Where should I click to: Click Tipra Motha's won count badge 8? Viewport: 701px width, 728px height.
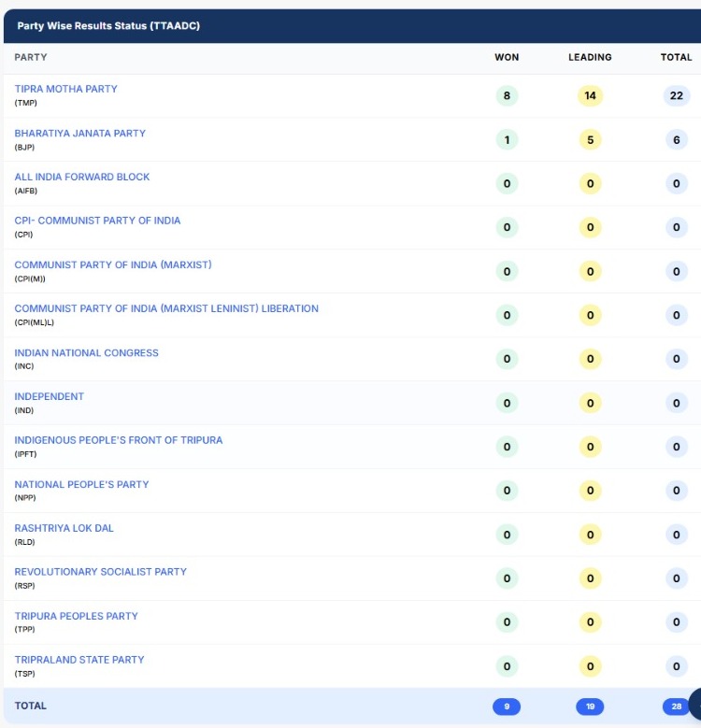click(x=507, y=95)
